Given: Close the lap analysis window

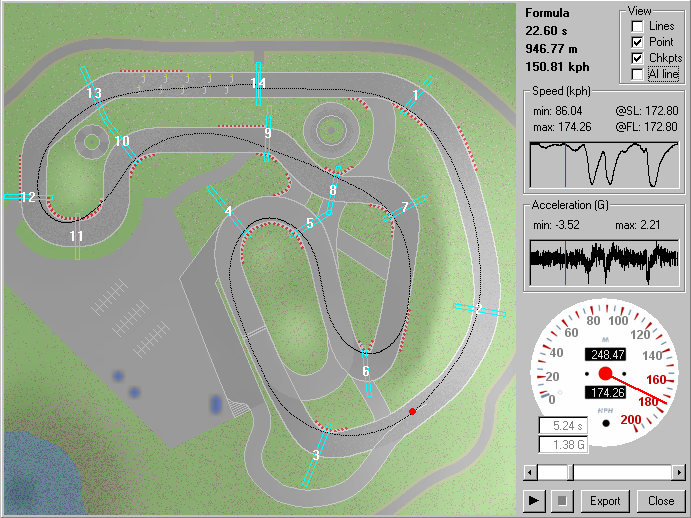Looking at the screenshot, I should click(661, 500).
